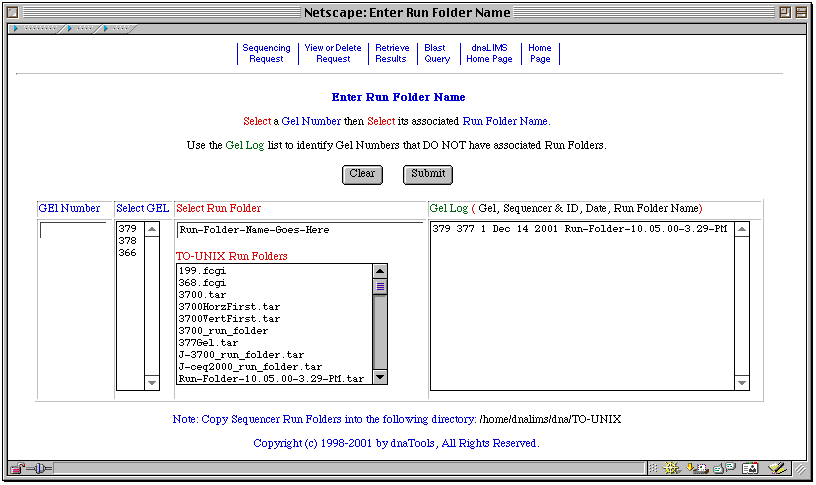816x485 pixels.
Task: Open the Mail inbox icon in status bar
Action: pos(699,468)
